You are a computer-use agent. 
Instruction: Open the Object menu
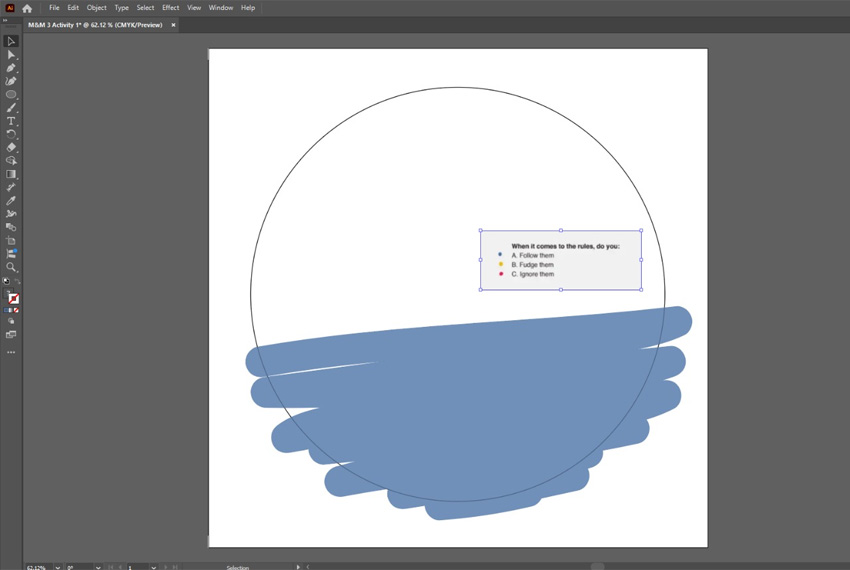click(x=96, y=8)
